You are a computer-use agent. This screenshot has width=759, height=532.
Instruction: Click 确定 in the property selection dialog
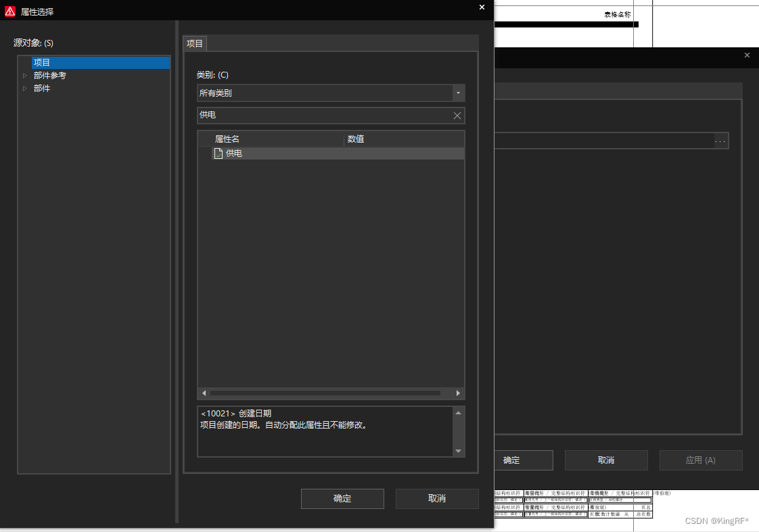342,499
